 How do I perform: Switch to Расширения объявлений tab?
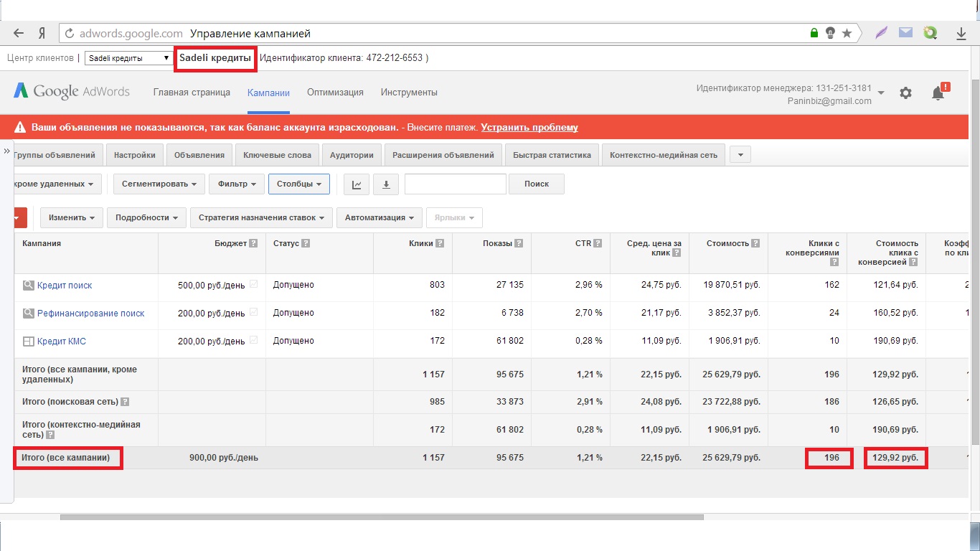(443, 155)
